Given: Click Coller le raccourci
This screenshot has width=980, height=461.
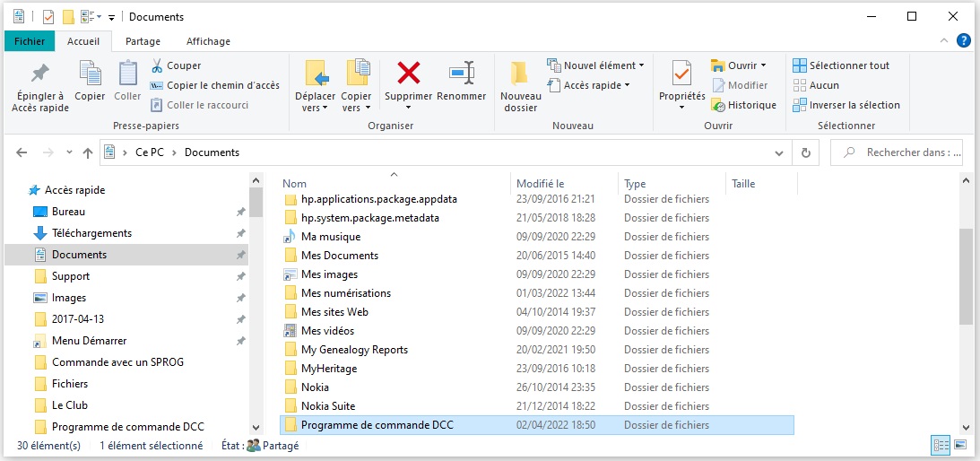Looking at the screenshot, I should click(199, 105).
